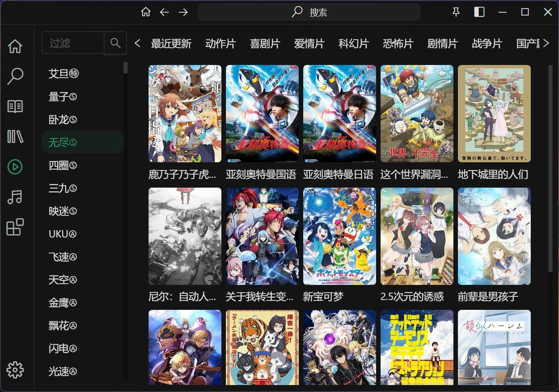Click the home button in the title bar
The width and height of the screenshot is (559, 392).
(146, 12)
